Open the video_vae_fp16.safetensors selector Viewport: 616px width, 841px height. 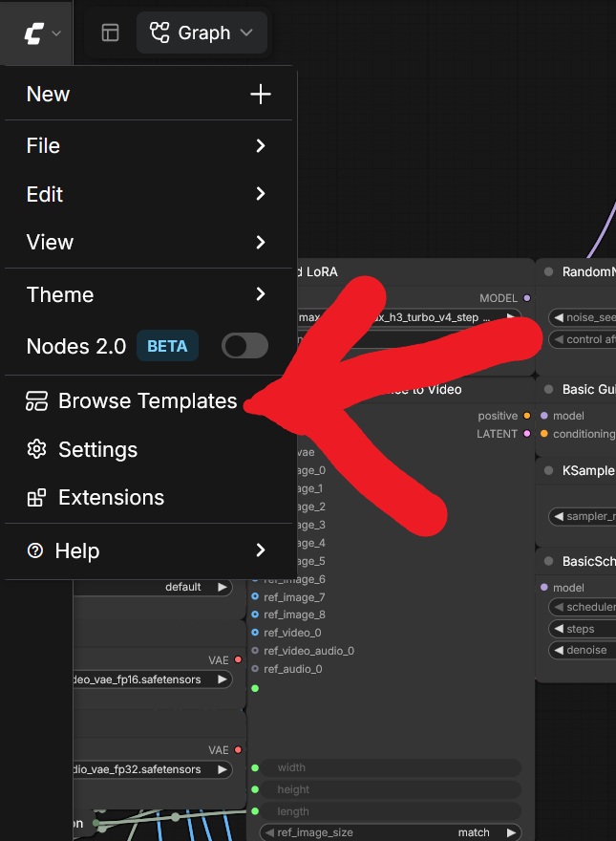pos(152,679)
